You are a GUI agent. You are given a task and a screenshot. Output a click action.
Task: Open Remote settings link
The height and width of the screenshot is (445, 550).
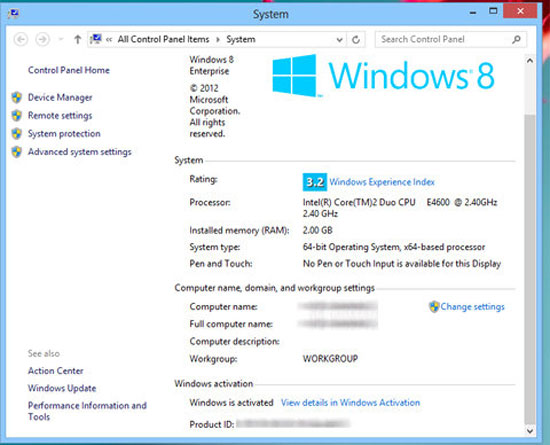point(60,116)
